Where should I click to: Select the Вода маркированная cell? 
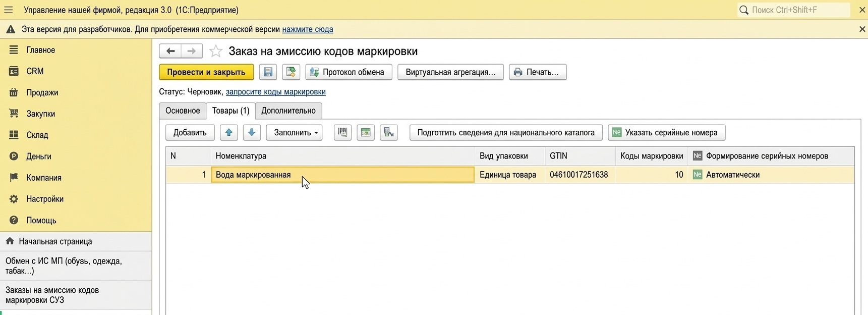(343, 175)
